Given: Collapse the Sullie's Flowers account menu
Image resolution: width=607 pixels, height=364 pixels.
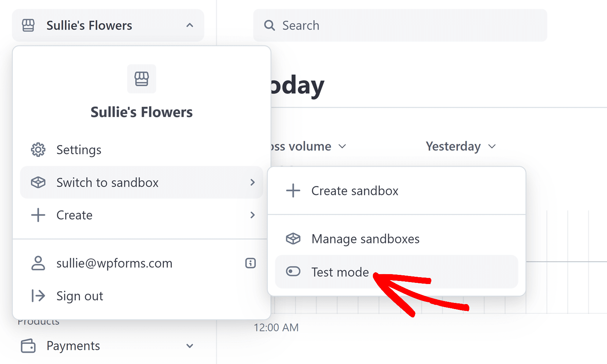Looking at the screenshot, I should tap(190, 25).
